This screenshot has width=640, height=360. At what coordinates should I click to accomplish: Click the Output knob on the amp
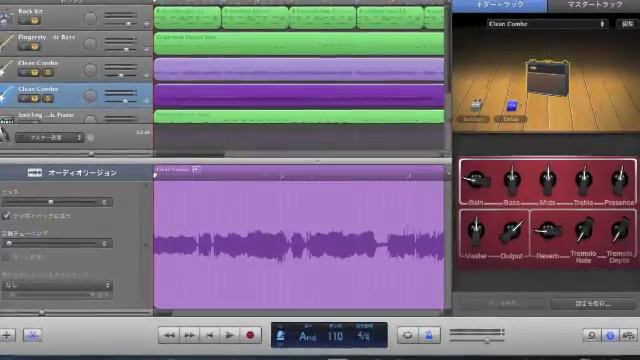[511, 232]
